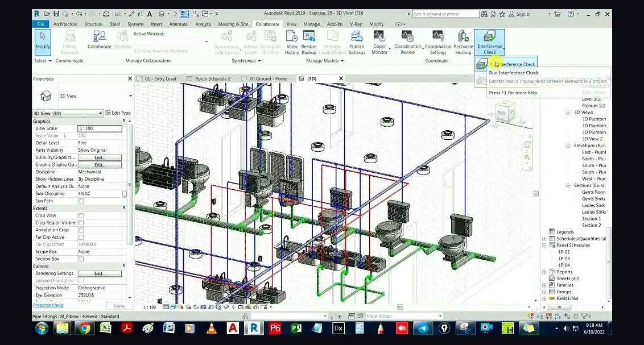The height and width of the screenshot is (345, 644).
Task: Click Restore Backup icon
Action: [309, 42]
